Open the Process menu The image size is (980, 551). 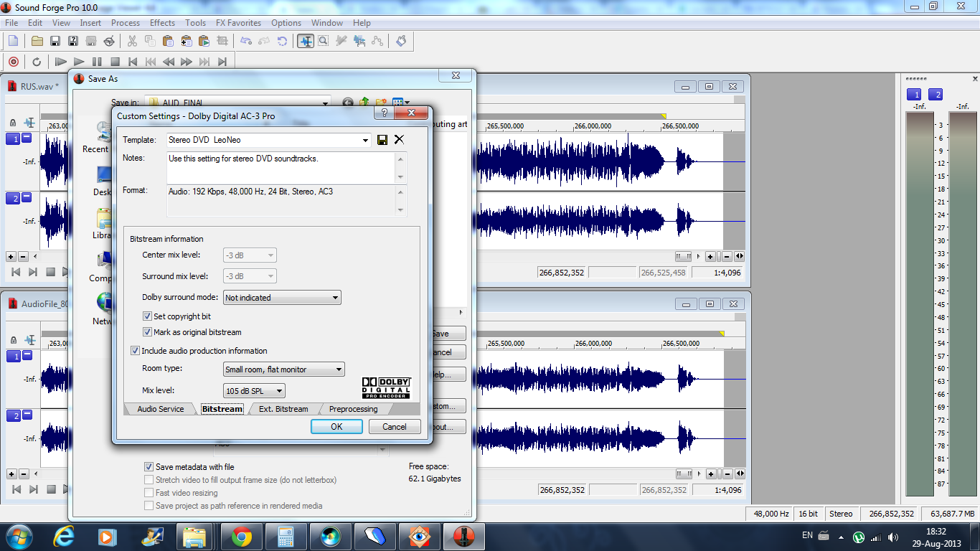pos(126,23)
